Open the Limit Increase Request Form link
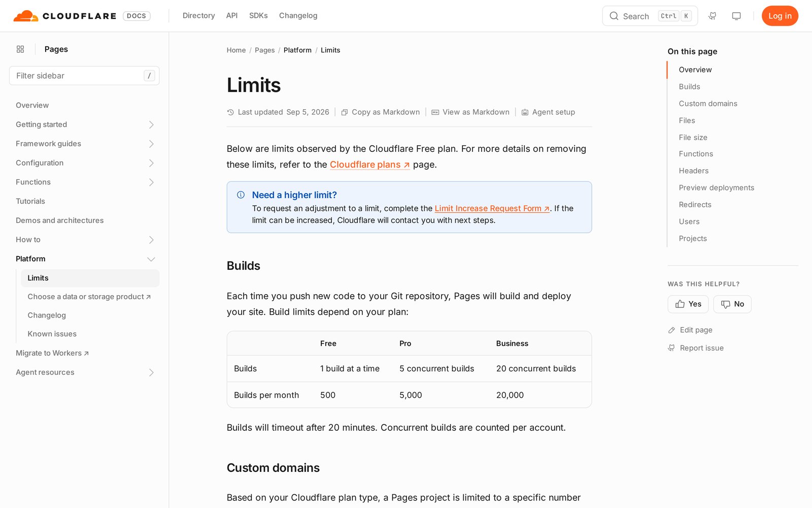This screenshot has width=812, height=508. point(492,208)
